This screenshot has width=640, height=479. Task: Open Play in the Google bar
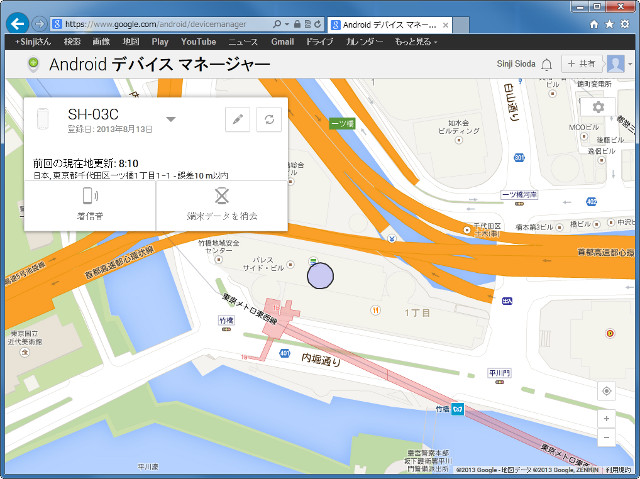point(160,42)
